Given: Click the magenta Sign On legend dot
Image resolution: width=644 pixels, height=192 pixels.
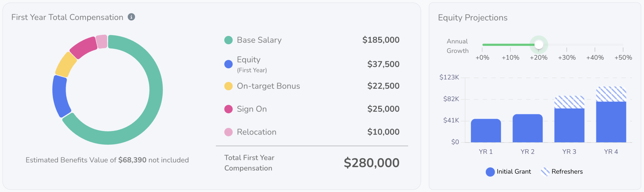Looking at the screenshot, I should pos(228,109).
